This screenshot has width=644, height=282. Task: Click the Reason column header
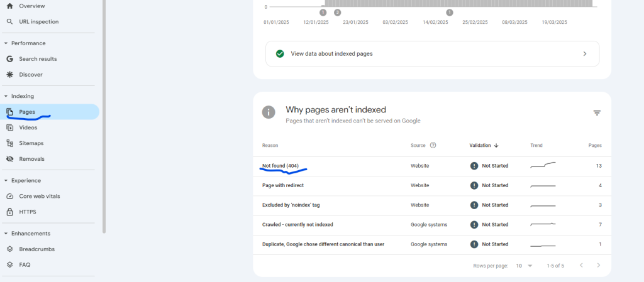pos(270,146)
